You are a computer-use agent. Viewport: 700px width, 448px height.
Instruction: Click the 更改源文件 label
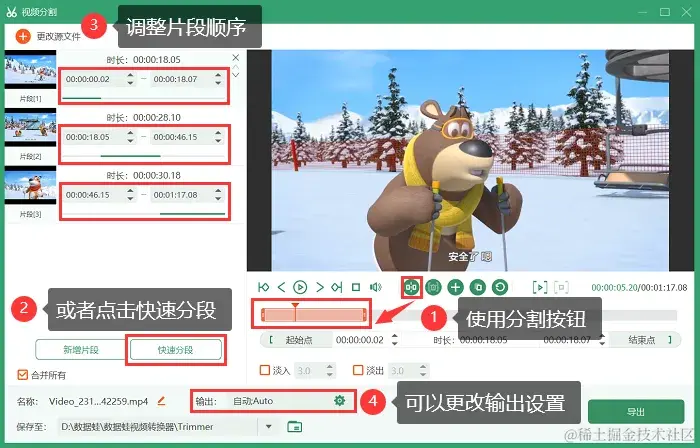click(x=58, y=36)
